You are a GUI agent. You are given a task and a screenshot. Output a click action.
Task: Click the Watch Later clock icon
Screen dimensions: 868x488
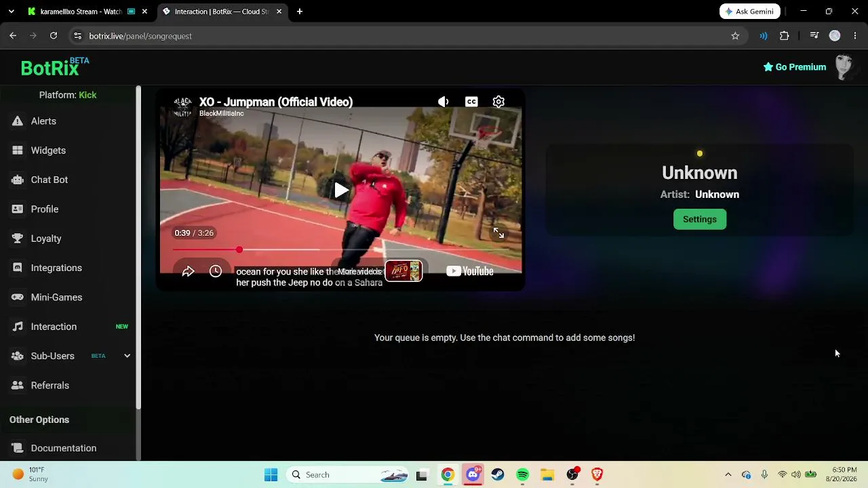[216, 272]
